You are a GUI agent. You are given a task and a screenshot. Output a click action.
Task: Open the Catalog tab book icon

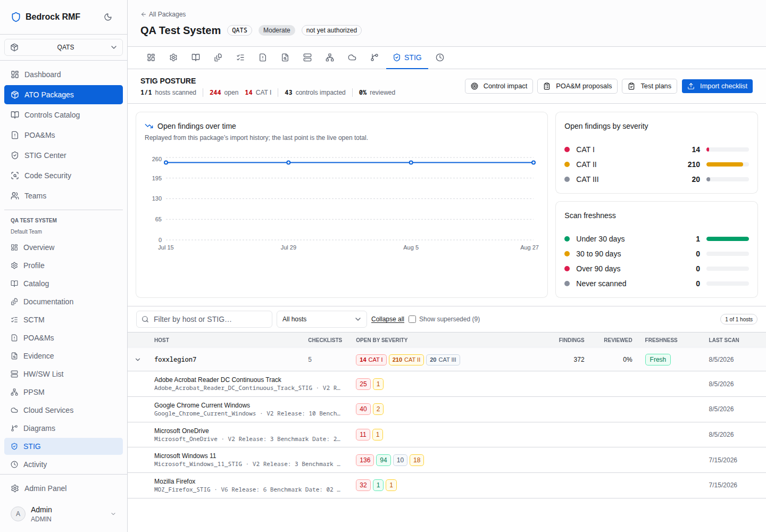point(196,57)
